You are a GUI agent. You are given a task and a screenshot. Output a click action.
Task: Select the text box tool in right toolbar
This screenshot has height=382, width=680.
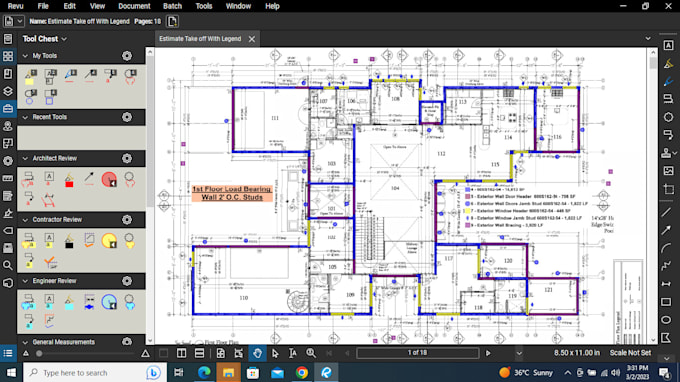668,46
